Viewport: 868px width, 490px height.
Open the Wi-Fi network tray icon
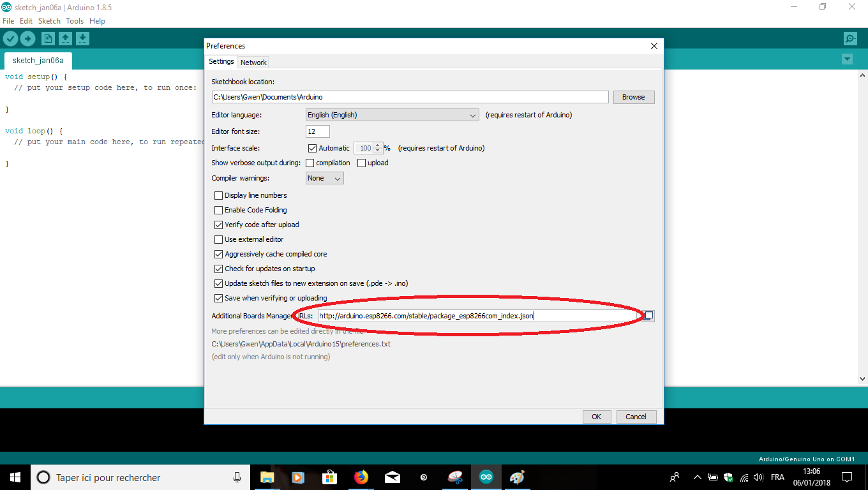tap(744, 477)
